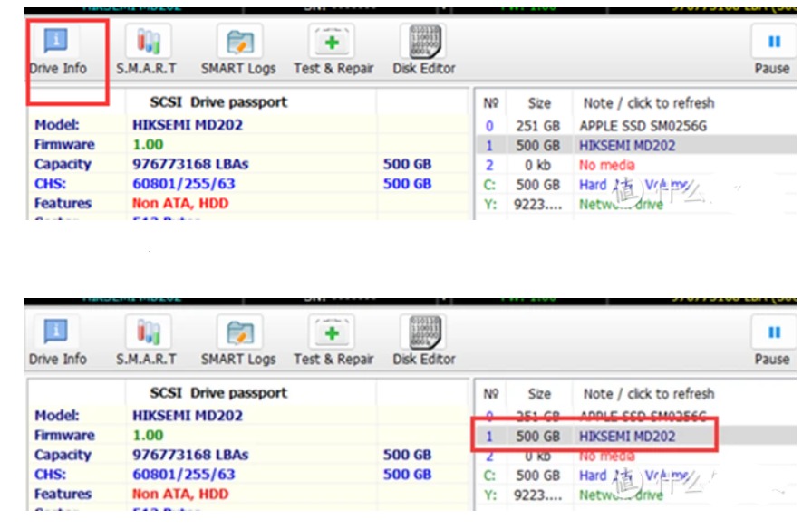Image resolution: width=812 pixels, height=529 pixels.
Task: Open Disk Editor in the upper window
Action: click(424, 50)
